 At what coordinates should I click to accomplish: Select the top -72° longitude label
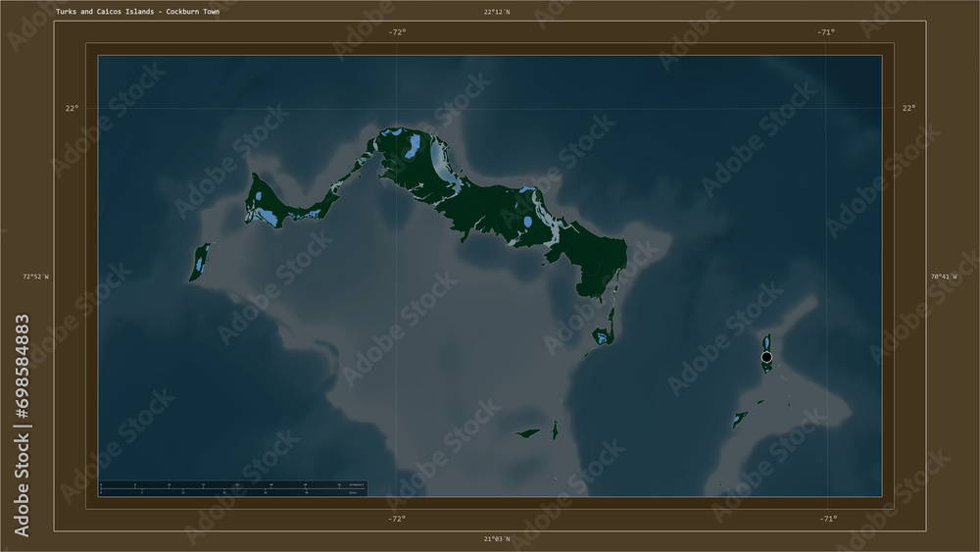pos(397,32)
